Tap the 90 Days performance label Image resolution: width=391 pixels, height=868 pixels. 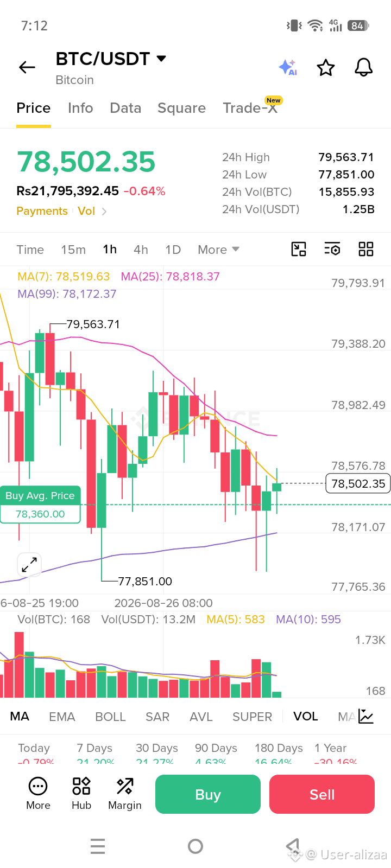[216, 748]
